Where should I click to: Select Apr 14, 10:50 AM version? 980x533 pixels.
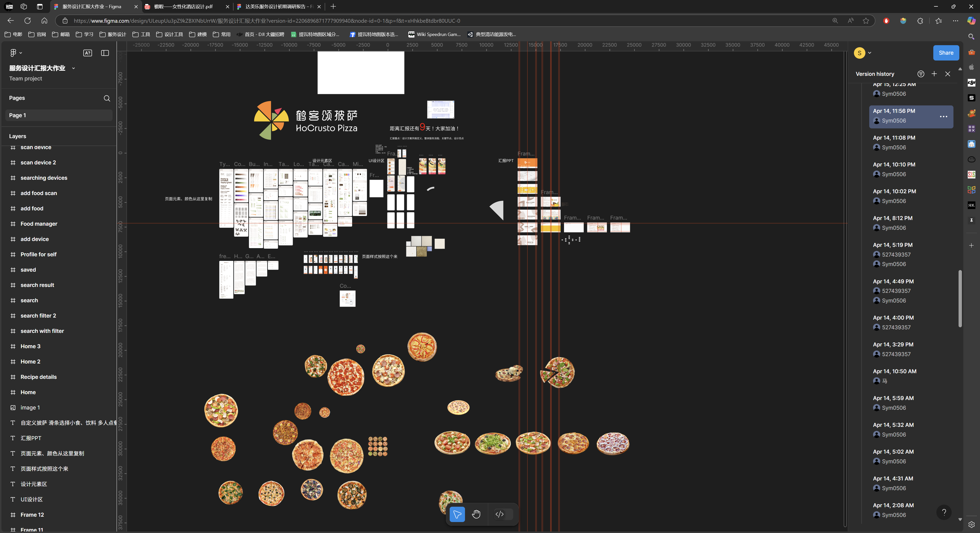point(911,376)
